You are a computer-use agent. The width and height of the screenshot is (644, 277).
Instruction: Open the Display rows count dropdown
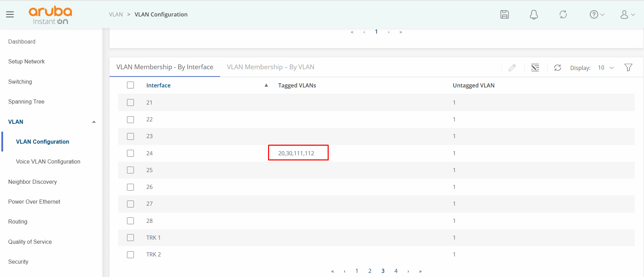coord(606,68)
